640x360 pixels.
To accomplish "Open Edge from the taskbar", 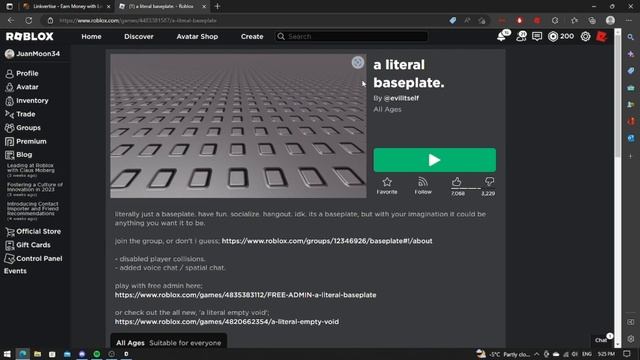I will pos(22,354).
